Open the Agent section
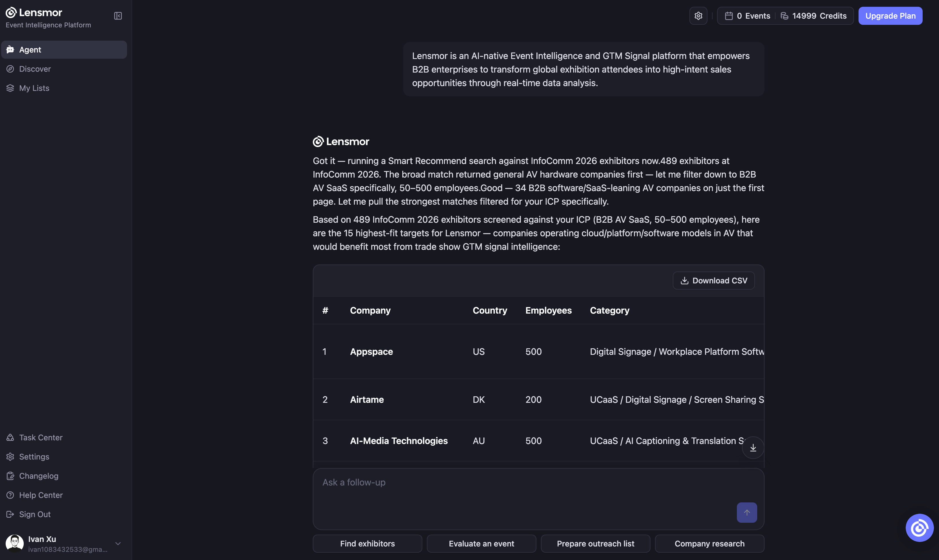939x560 pixels. [64, 49]
